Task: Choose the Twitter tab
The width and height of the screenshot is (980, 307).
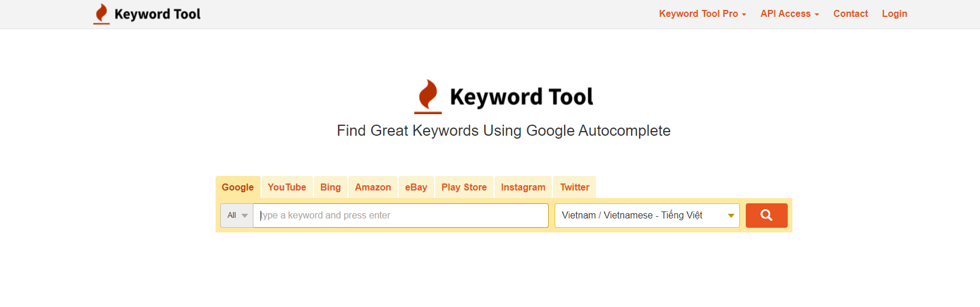Action: click(x=574, y=187)
